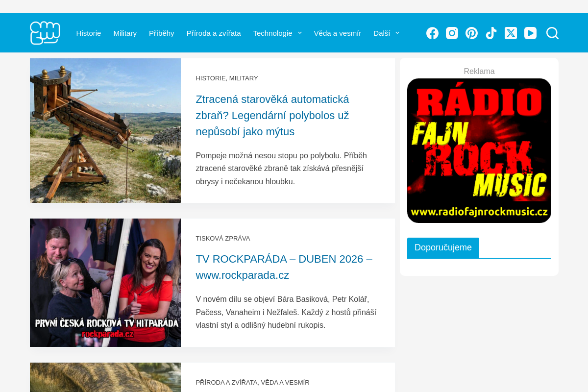Open the Military menu item
This screenshot has width=588, height=392.
[125, 33]
